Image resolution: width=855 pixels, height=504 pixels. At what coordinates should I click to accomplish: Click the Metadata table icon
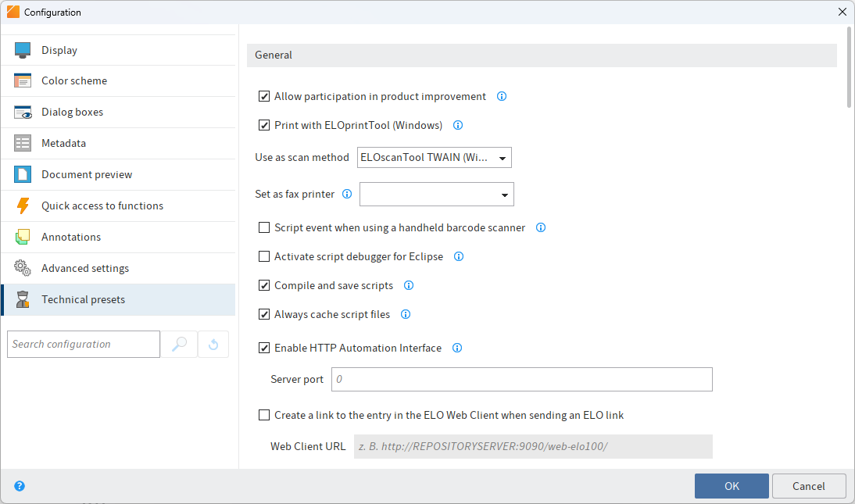21,143
